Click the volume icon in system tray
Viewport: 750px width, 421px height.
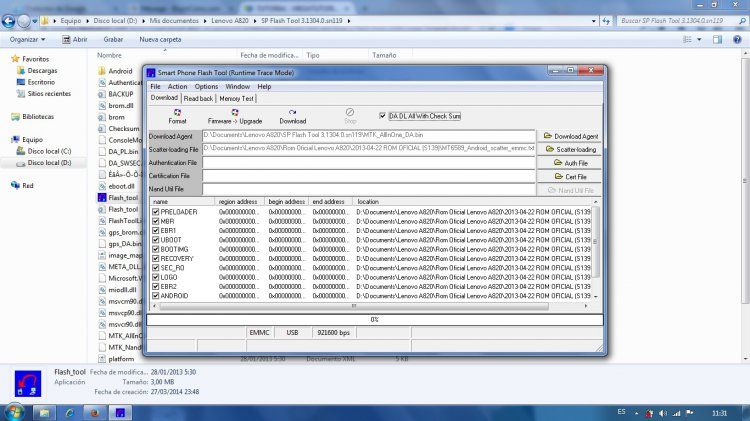tap(662, 413)
